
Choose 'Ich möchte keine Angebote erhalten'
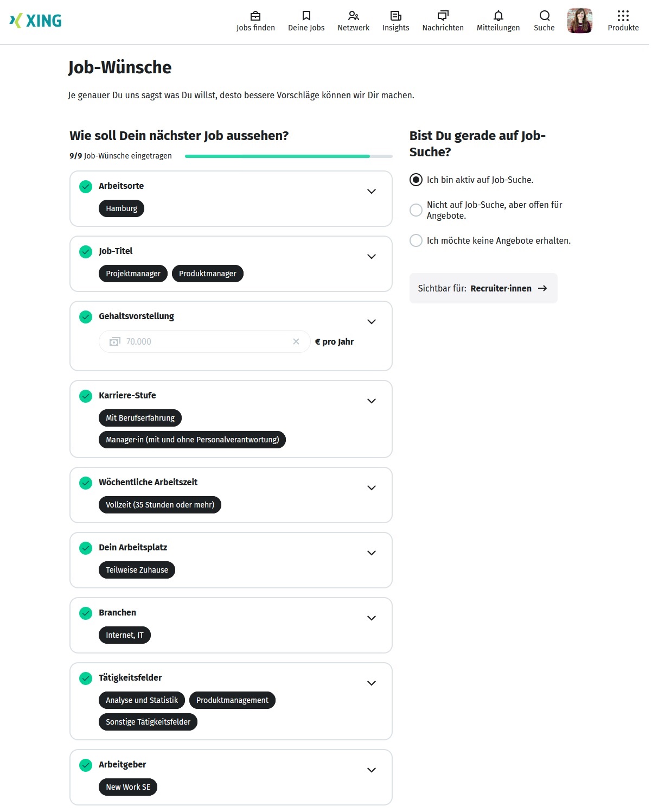point(416,240)
